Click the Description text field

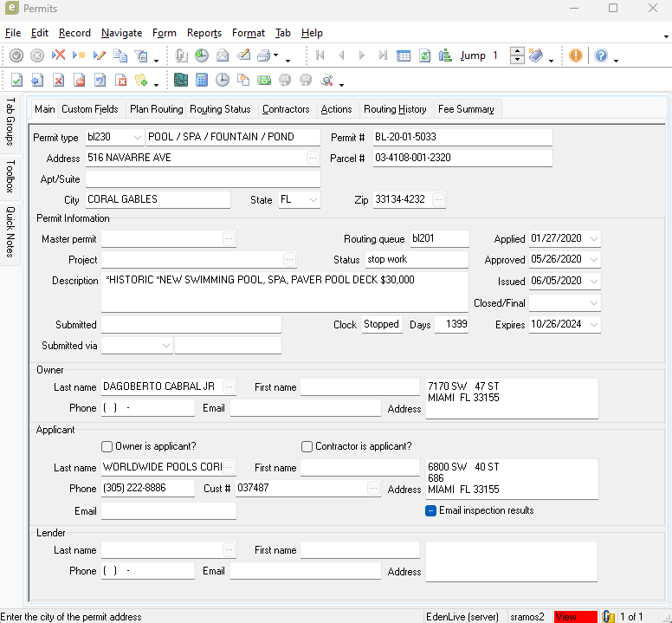point(284,292)
